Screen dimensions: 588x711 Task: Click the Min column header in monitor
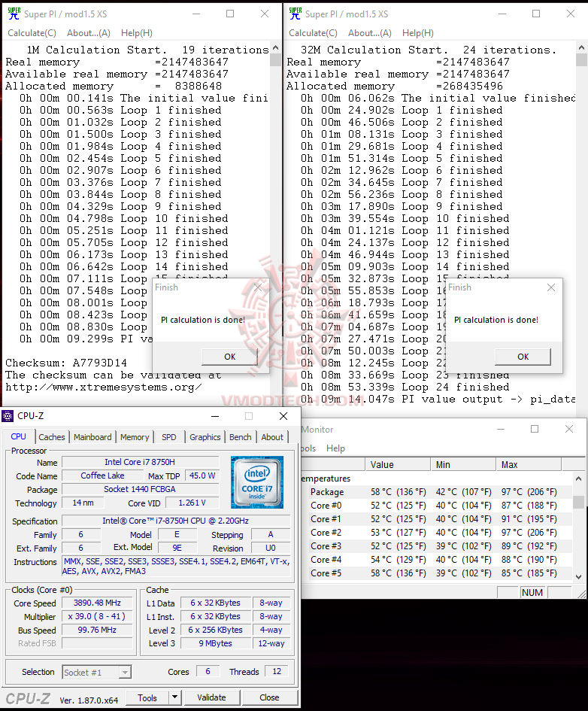click(463, 464)
